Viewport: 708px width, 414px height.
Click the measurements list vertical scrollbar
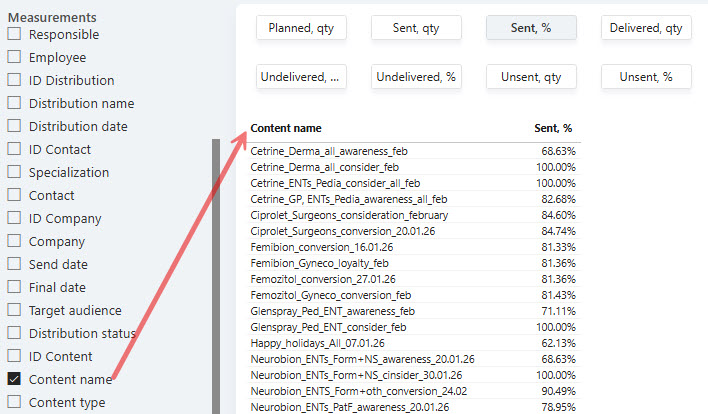tap(216, 275)
